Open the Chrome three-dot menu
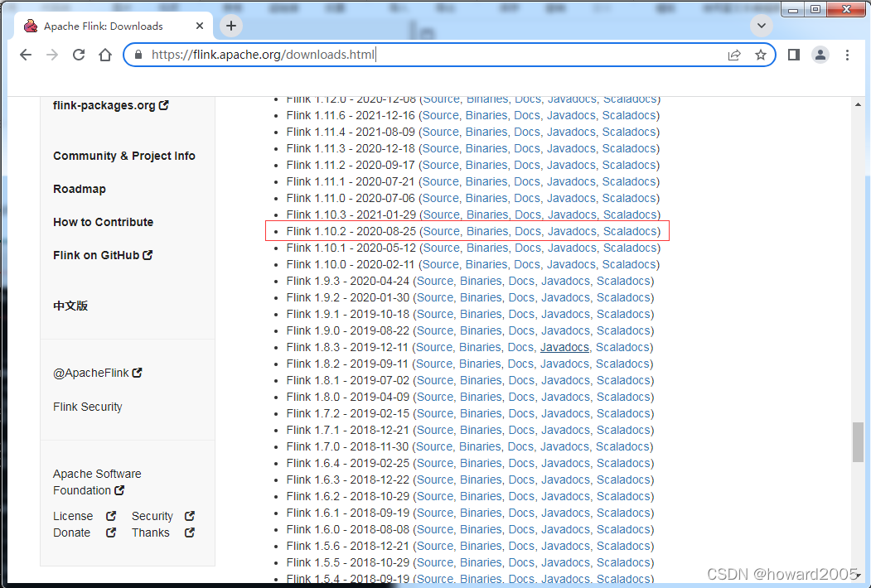The height and width of the screenshot is (588, 871). coord(847,55)
